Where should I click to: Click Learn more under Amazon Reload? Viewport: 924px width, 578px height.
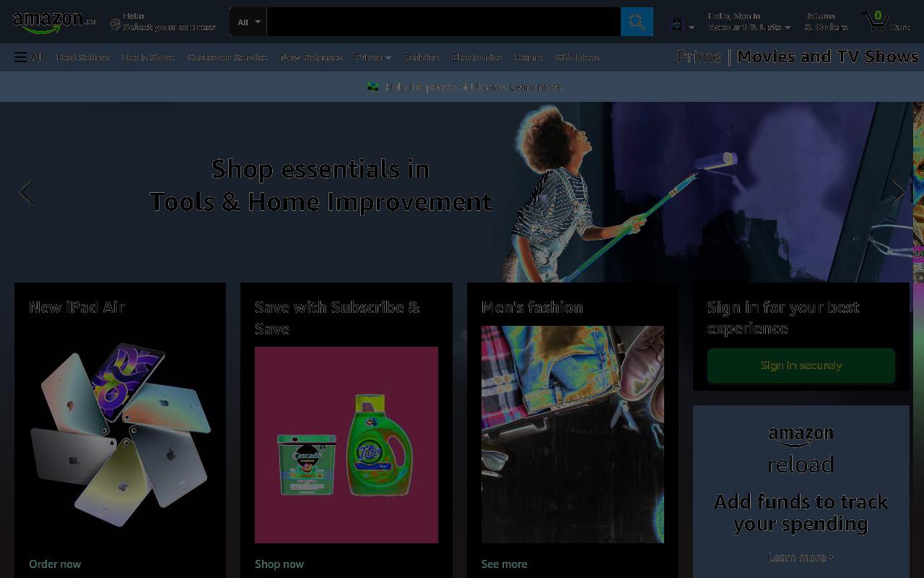801,557
